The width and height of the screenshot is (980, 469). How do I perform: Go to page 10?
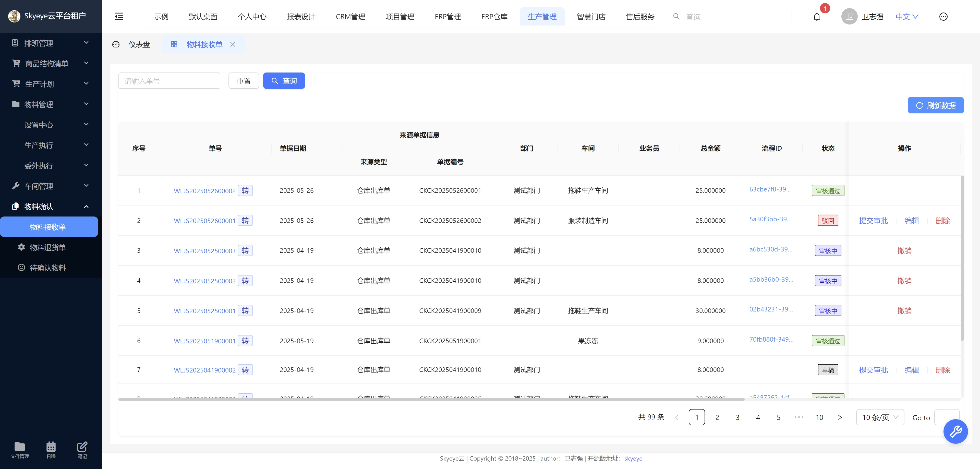pyautogui.click(x=819, y=417)
